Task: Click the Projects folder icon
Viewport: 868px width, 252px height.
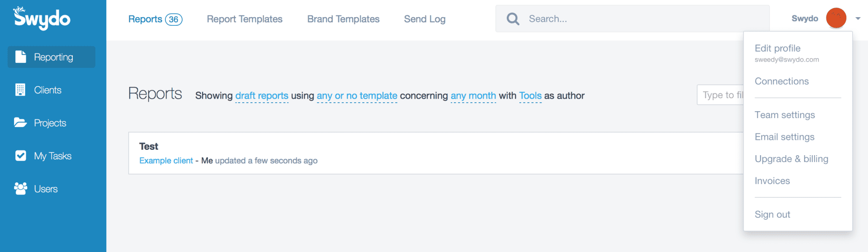Action: [x=20, y=123]
